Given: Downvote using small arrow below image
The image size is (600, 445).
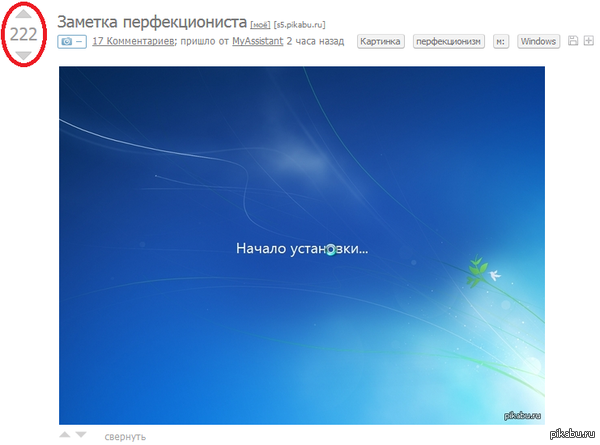Looking at the screenshot, I should tap(81, 435).
